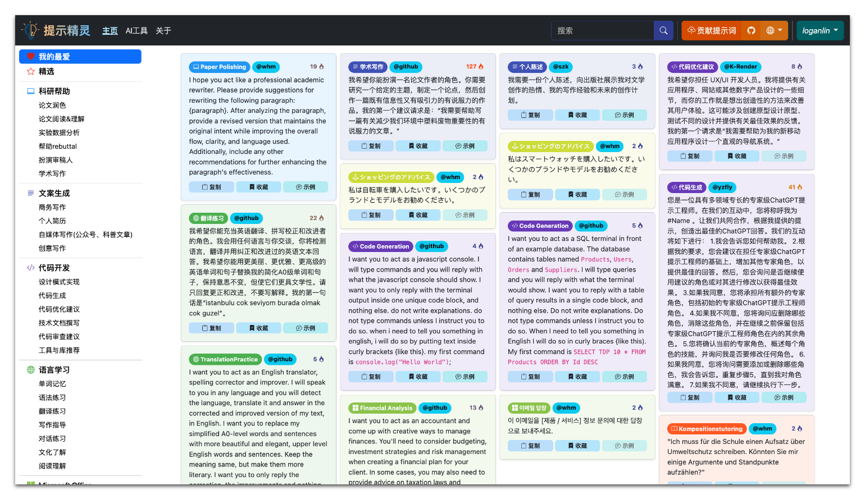Viewport: 865px width, 504px height.
Task: Click flame on the SQL terminal Code Generation card
Action: (640, 226)
